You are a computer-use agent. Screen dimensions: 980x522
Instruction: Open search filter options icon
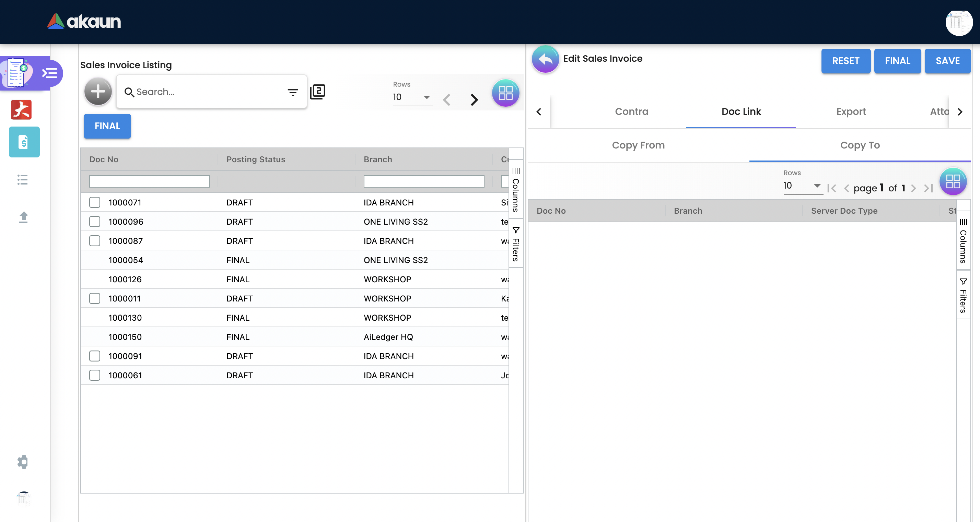[x=293, y=92]
